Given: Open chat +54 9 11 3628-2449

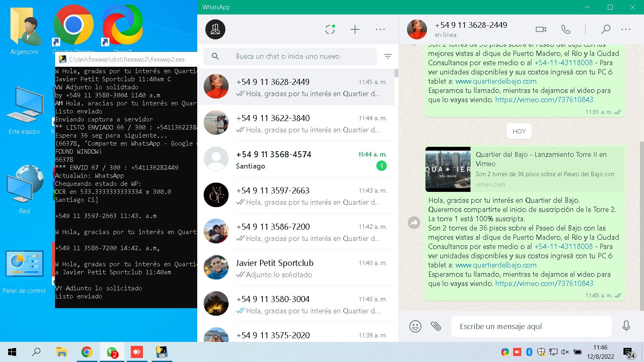Looking at the screenshot, I should 296,87.
